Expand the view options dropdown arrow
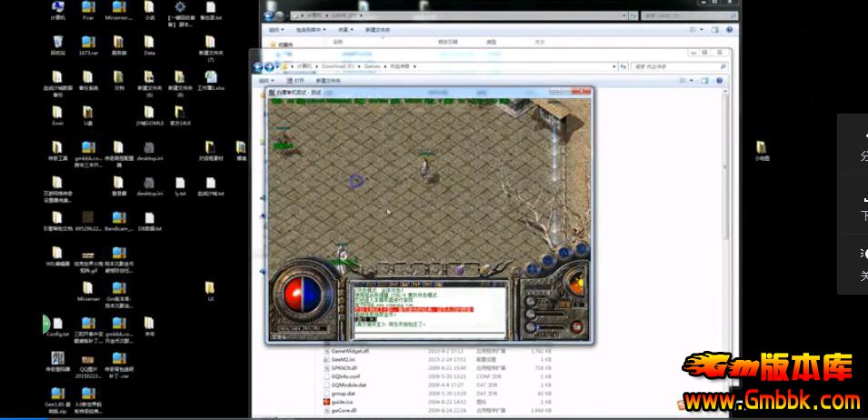Image resolution: width=868 pixels, height=420 pixels. [693, 80]
